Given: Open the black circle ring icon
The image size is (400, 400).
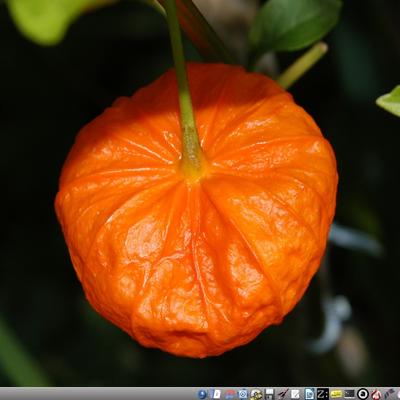Looking at the screenshot, I should coord(363,394).
